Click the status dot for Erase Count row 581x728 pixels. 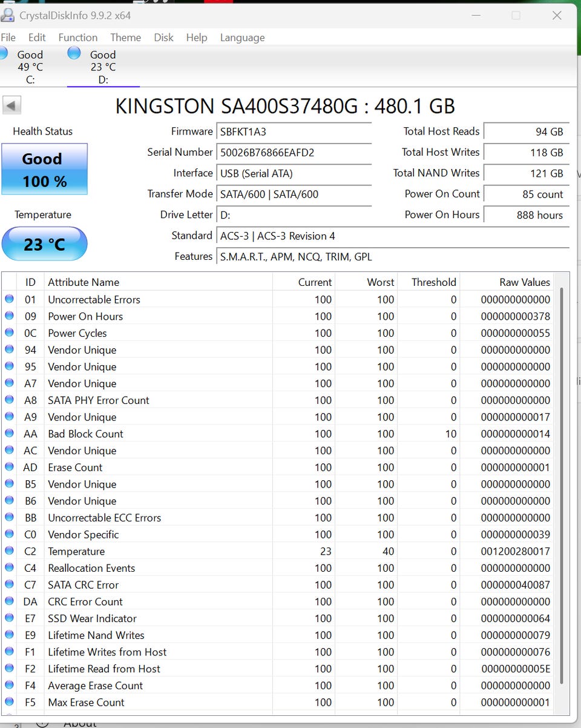pyautogui.click(x=9, y=467)
